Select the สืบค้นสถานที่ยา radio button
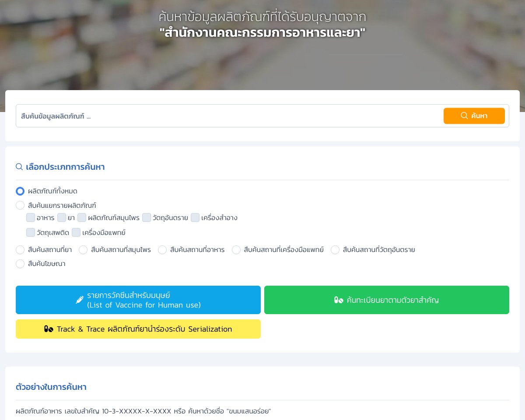Viewport: 525px width, 420px height. click(x=20, y=250)
